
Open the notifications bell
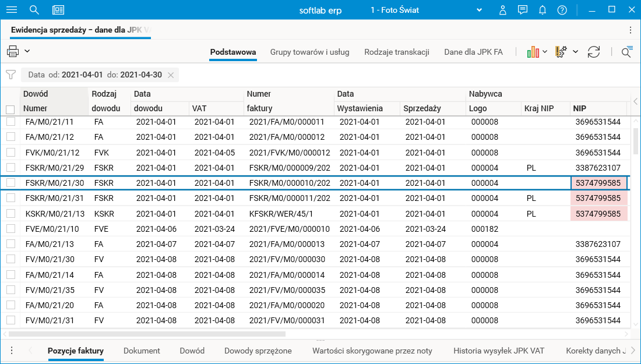(543, 10)
